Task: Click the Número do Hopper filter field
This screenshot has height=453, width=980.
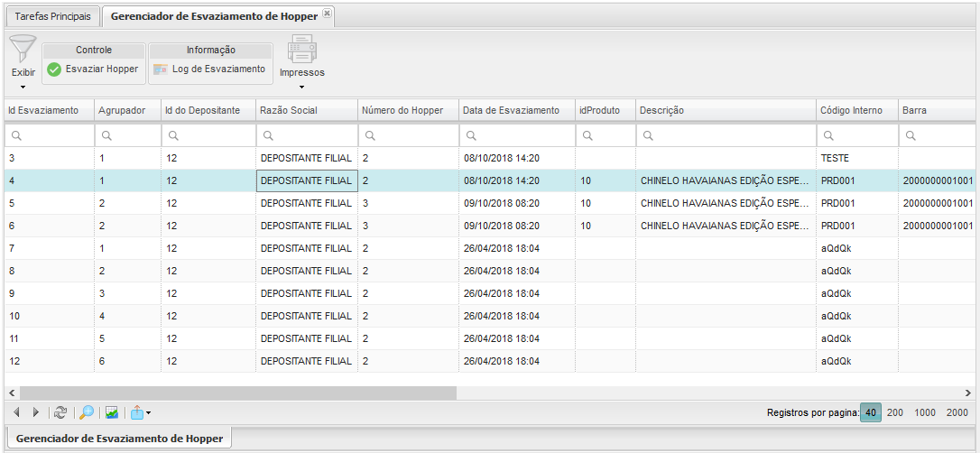Action: [408, 135]
